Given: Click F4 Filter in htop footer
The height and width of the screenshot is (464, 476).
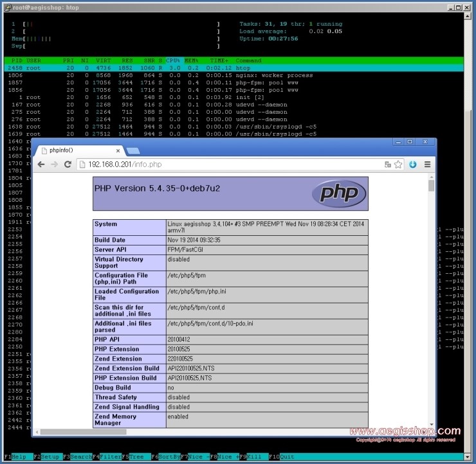Looking at the screenshot, I should 107,457.
